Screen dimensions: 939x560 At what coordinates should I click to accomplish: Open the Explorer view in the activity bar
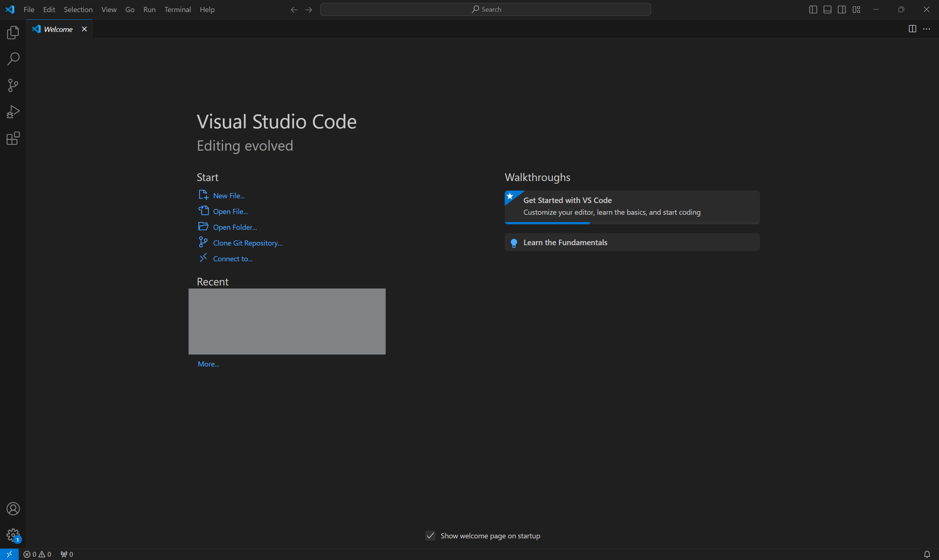click(13, 33)
